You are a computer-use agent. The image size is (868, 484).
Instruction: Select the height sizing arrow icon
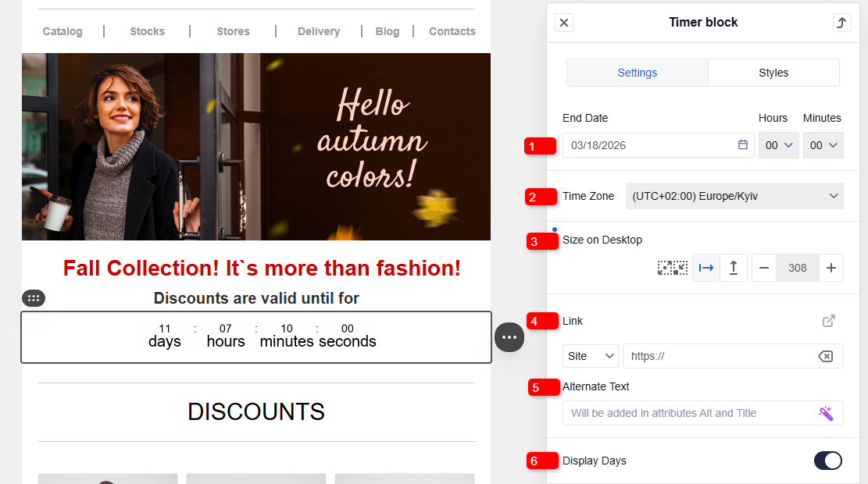(x=734, y=268)
